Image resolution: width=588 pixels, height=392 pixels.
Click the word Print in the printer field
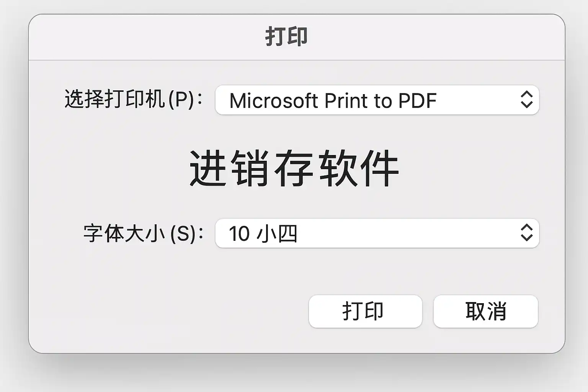click(346, 101)
